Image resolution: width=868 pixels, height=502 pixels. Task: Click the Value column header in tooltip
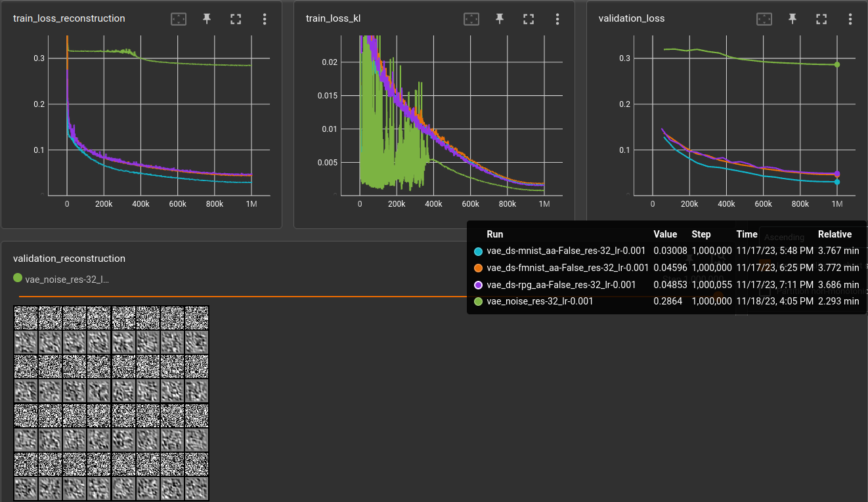[665, 234]
